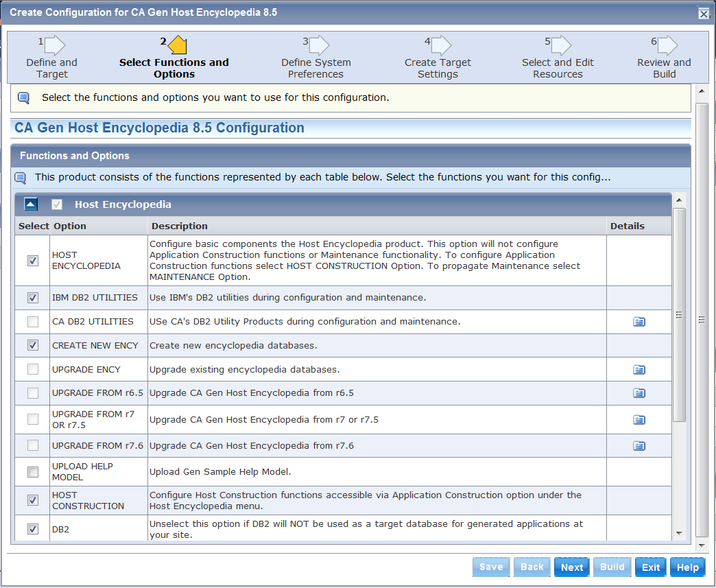
Task: Open details icon for UPGRADE ENCY row
Action: 639,370
